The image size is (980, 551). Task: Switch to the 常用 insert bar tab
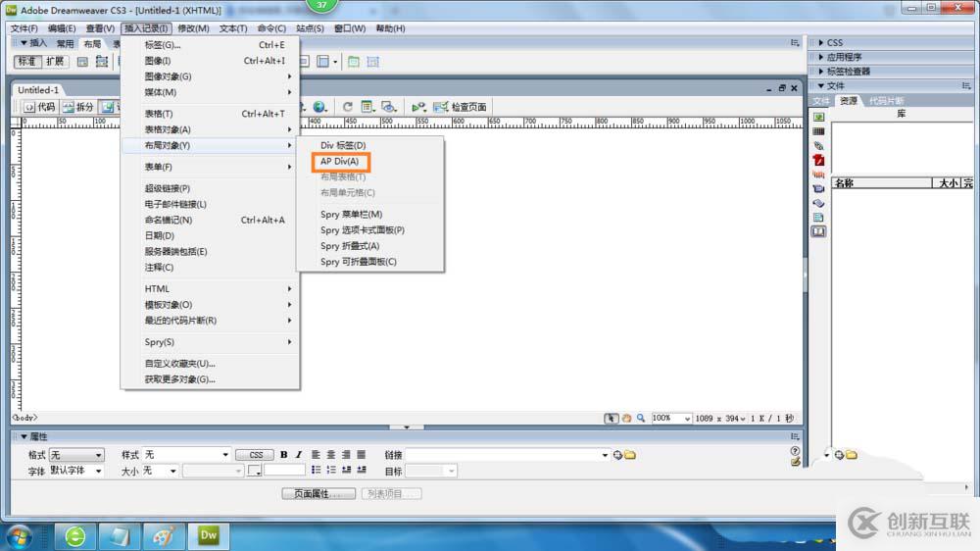[x=65, y=44]
